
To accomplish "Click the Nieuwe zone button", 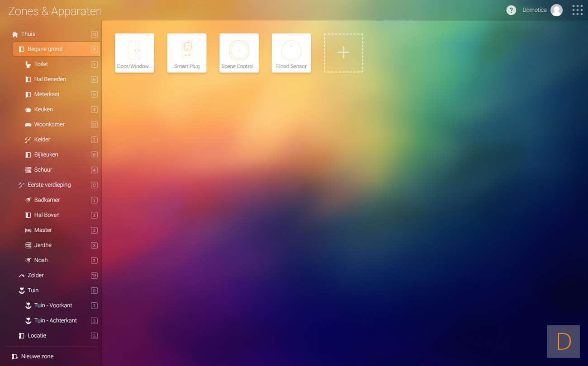I will [x=37, y=357].
